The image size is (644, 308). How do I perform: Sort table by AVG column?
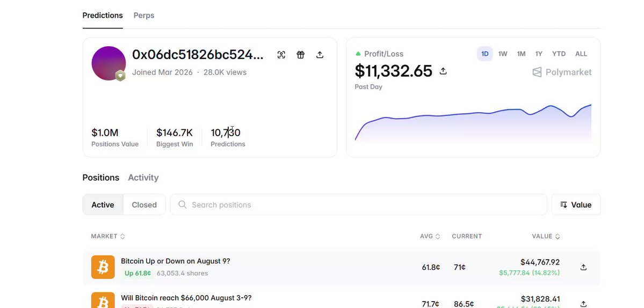430,236
